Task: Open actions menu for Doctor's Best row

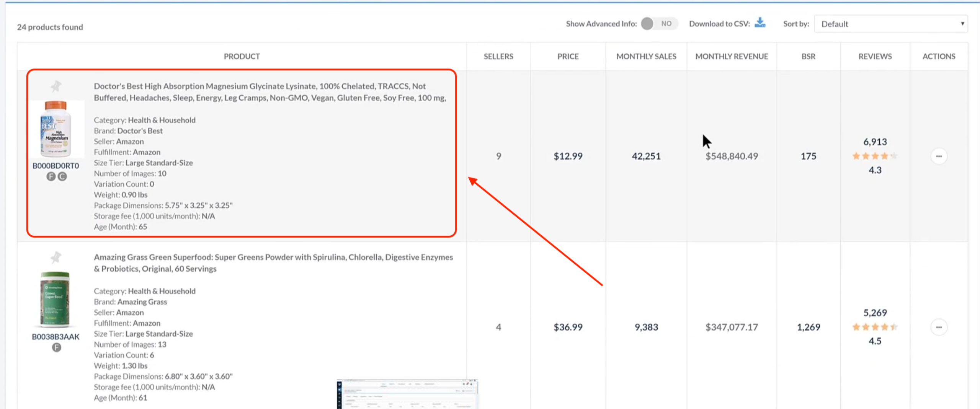Action: pos(939,156)
